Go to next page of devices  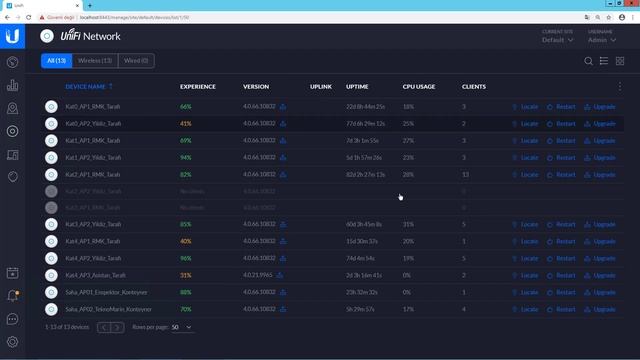coord(117,327)
